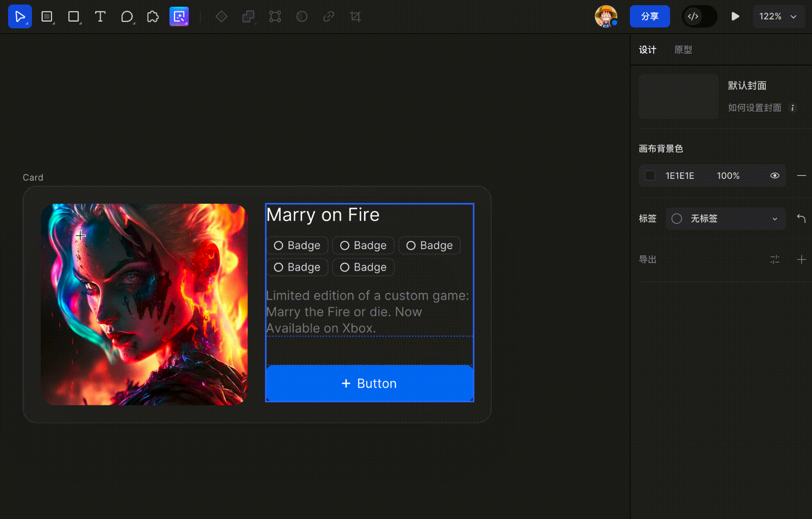This screenshot has width=812, height=519.
Task: Click the reset arrow beside 标签 dropdown
Action: 801,219
